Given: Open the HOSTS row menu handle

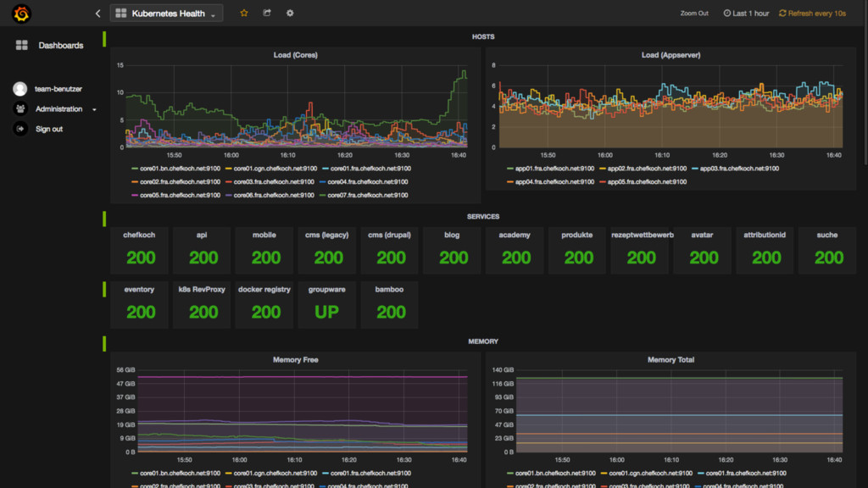Looking at the screenshot, I should [x=104, y=39].
